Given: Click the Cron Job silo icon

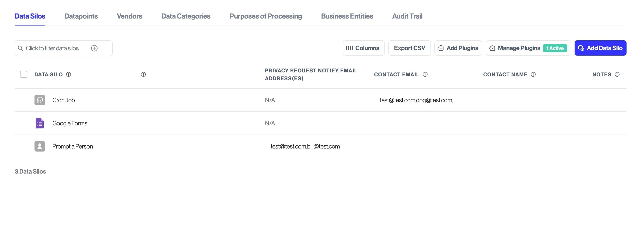Looking at the screenshot, I should tap(40, 100).
